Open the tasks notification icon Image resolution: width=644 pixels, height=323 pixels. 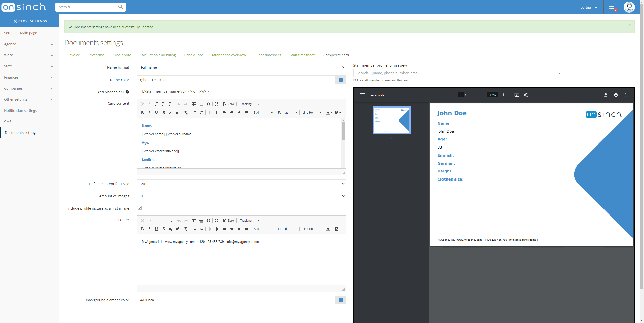pyautogui.click(x=612, y=7)
